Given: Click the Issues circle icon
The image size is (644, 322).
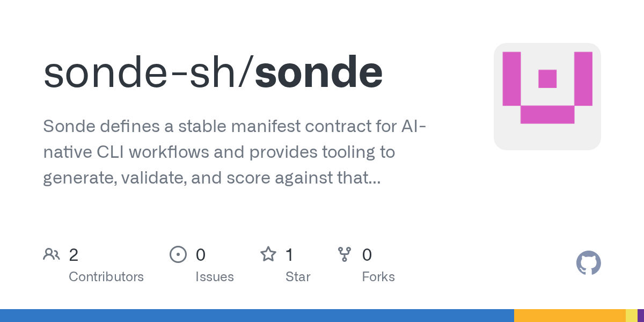Looking at the screenshot, I should tap(178, 254).
